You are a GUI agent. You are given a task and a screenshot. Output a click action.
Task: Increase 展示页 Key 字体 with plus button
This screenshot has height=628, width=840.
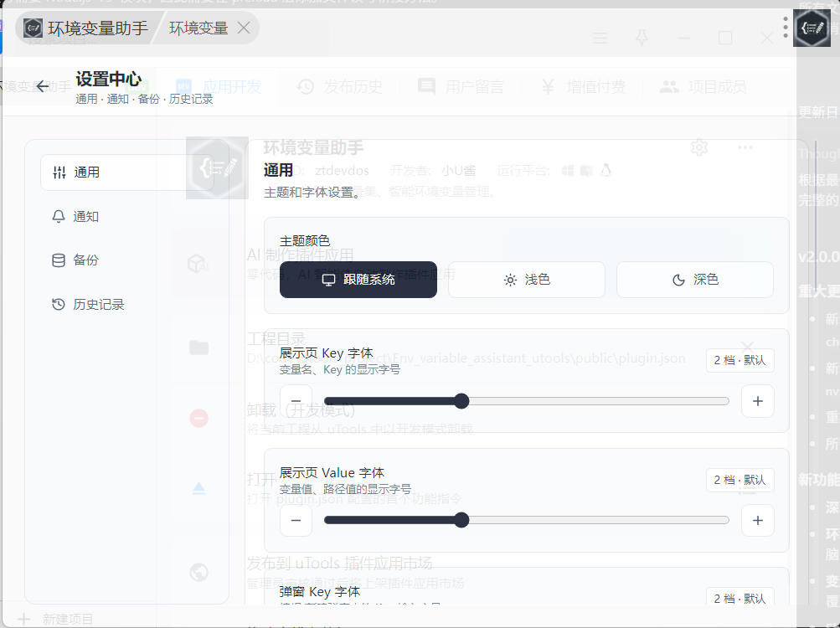pos(757,401)
